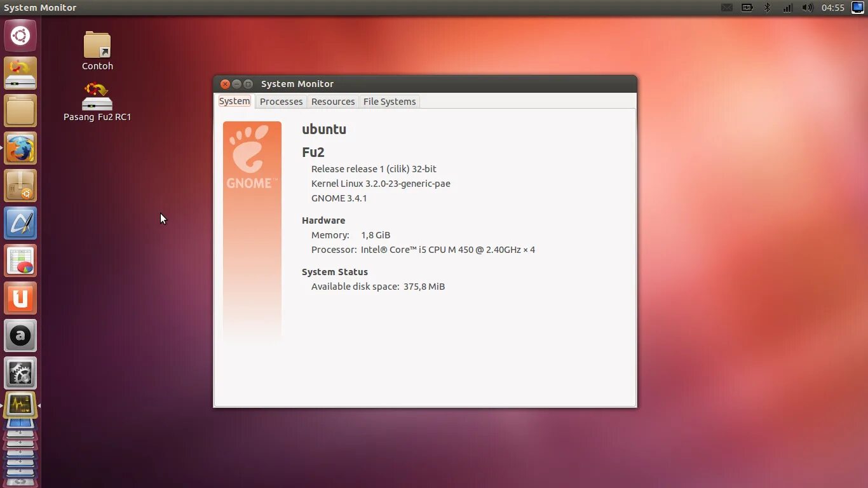Click the 'Available disk space:' label
Image resolution: width=868 pixels, height=488 pixels.
click(x=355, y=287)
